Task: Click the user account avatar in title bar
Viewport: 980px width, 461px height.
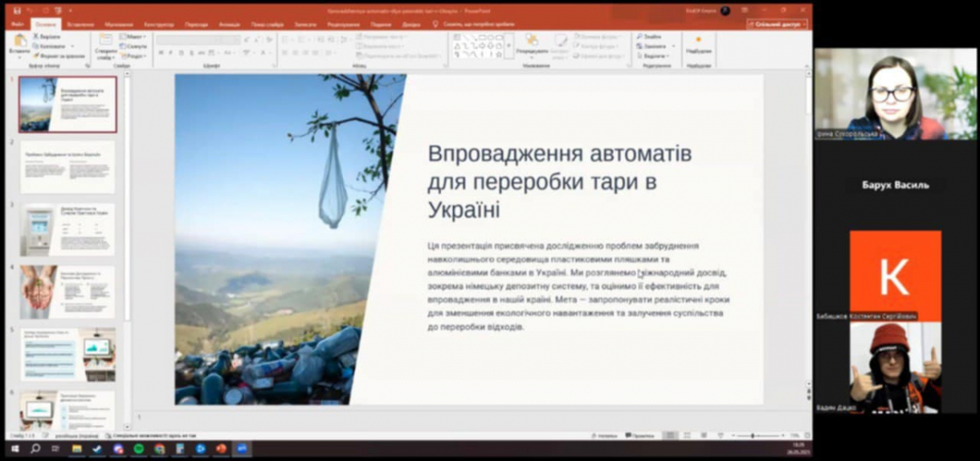Action: pos(724,11)
